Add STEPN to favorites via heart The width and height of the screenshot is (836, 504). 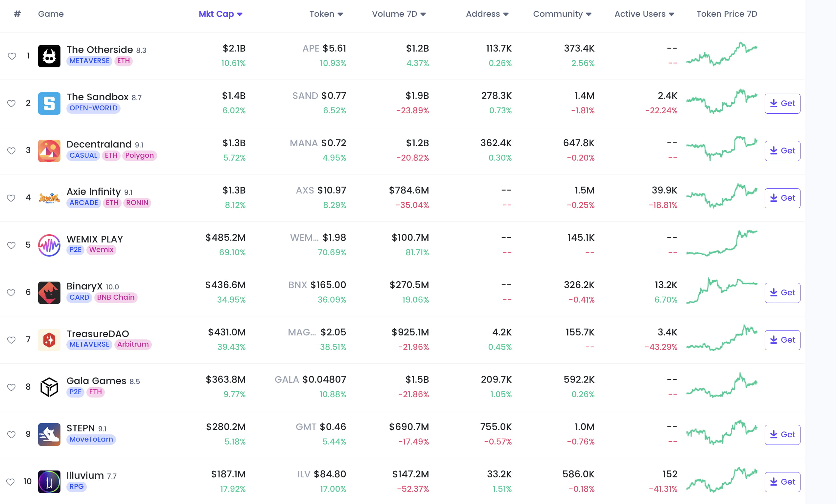[x=12, y=434]
